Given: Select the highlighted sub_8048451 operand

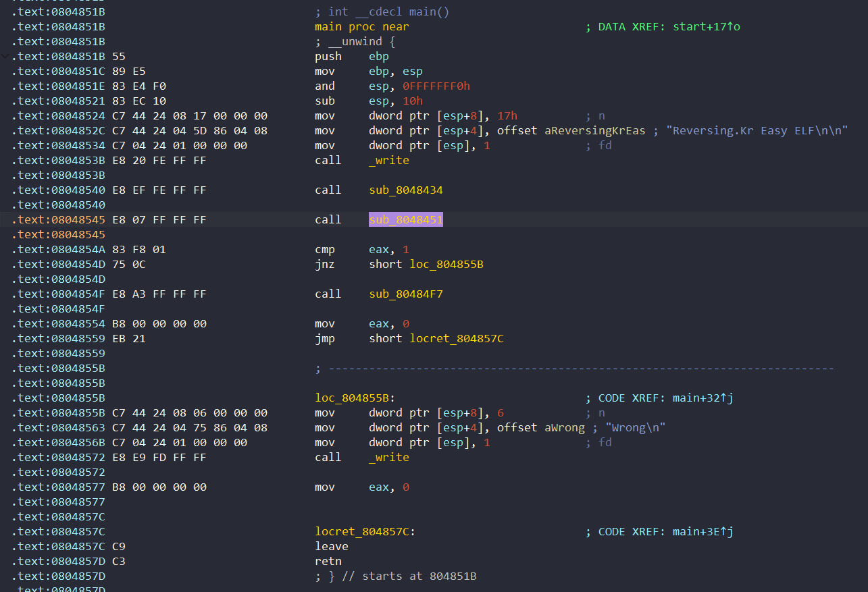Looking at the screenshot, I should click(405, 219).
